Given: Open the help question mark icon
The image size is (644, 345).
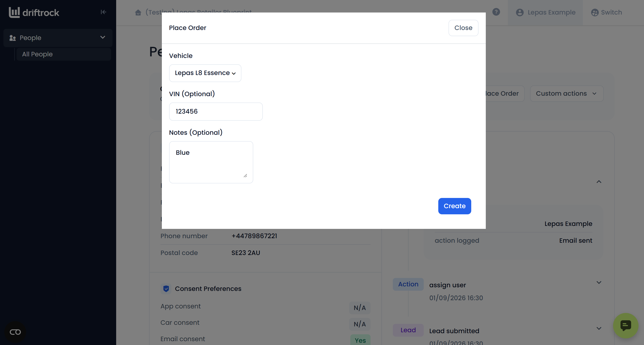Looking at the screenshot, I should [496, 12].
